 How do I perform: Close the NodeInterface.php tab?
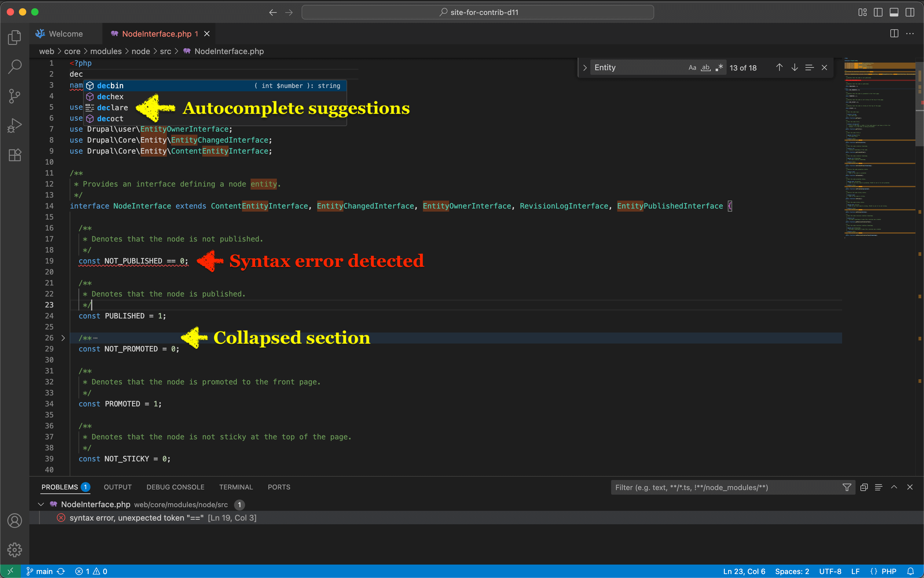pyautogui.click(x=207, y=34)
